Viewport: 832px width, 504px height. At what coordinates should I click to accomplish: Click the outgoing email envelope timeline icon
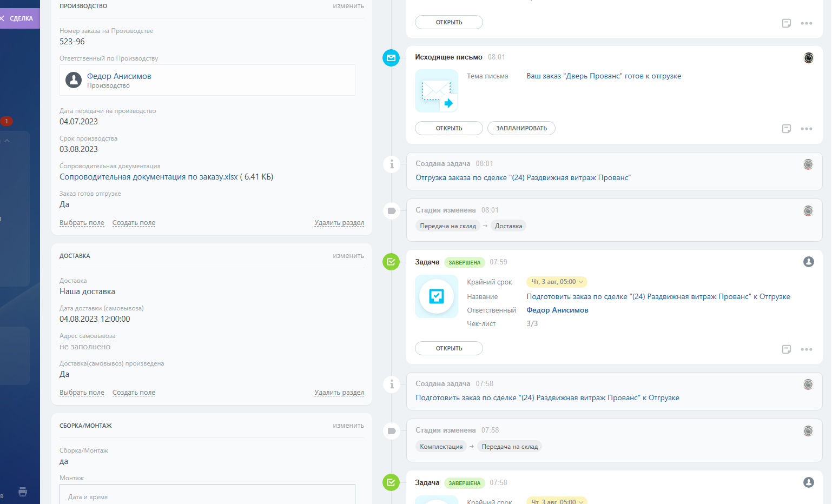pyautogui.click(x=391, y=58)
